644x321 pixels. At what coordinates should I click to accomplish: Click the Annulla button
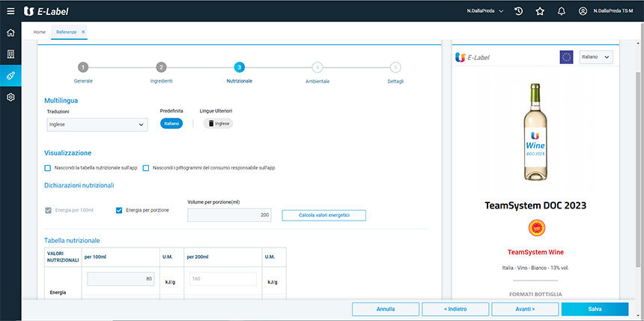pos(386,309)
